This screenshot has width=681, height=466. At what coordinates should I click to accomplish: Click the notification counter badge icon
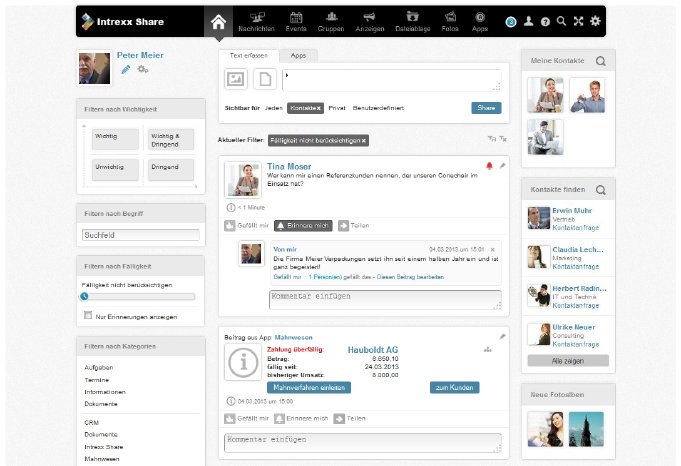[x=511, y=22]
